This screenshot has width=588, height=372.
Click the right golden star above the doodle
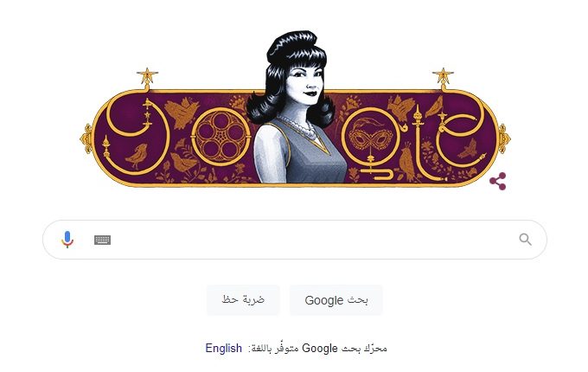pyautogui.click(x=443, y=76)
